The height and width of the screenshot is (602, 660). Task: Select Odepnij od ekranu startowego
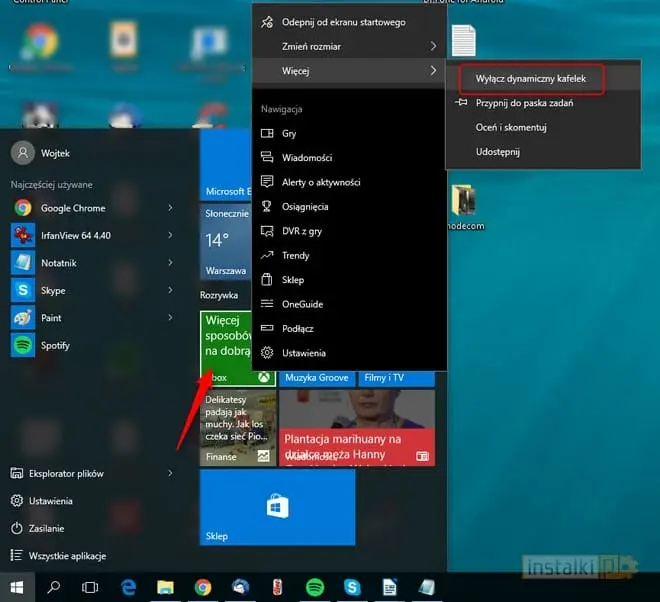(x=342, y=22)
